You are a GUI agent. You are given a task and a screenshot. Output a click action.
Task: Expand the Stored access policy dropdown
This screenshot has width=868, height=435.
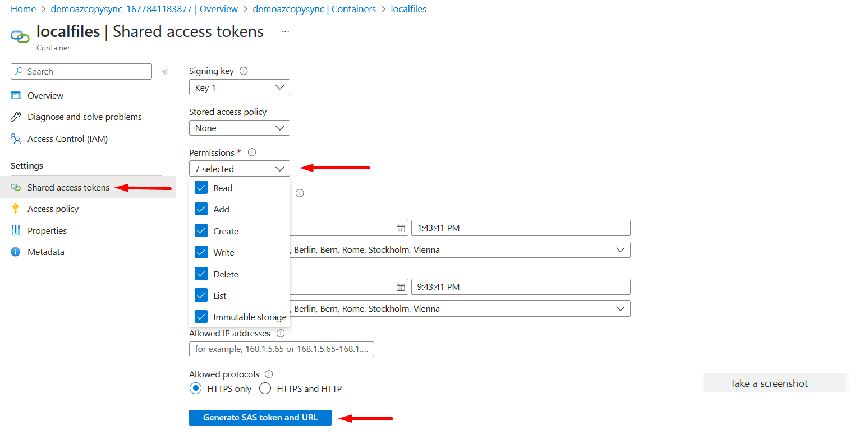(x=239, y=128)
